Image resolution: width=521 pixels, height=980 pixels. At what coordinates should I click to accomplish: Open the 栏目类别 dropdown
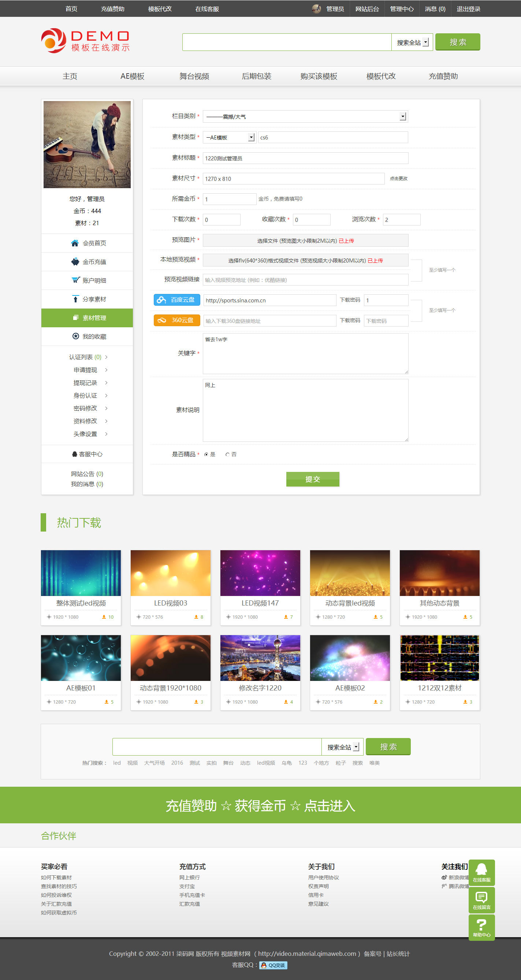tap(403, 117)
